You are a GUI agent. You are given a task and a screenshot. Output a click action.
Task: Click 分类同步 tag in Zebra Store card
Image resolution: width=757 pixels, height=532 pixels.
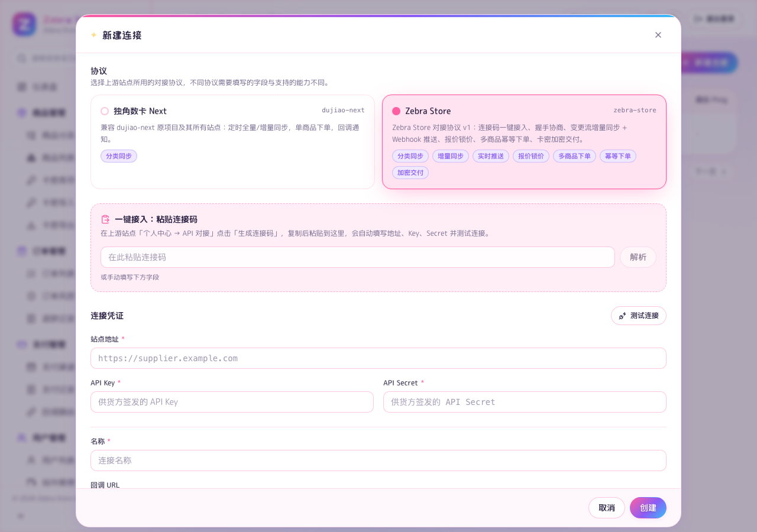click(410, 156)
